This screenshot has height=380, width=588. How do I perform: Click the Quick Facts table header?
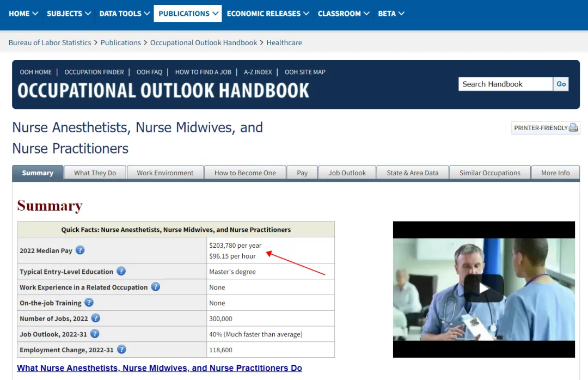[176, 230]
